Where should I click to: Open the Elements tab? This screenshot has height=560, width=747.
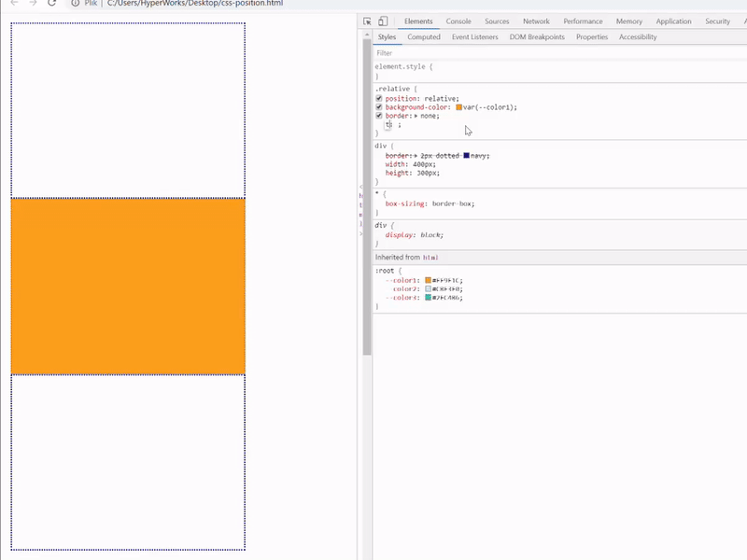coord(418,21)
